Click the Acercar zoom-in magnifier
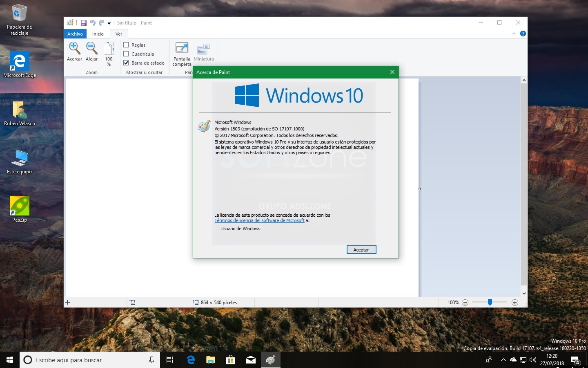The image size is (588, 368). tap(74, 52)
